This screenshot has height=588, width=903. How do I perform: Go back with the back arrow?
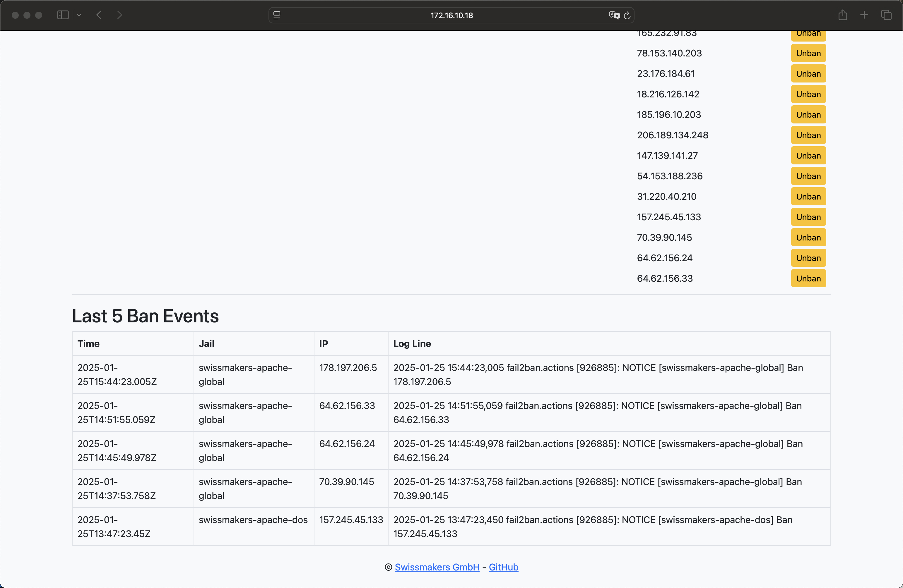pos(99,15)
